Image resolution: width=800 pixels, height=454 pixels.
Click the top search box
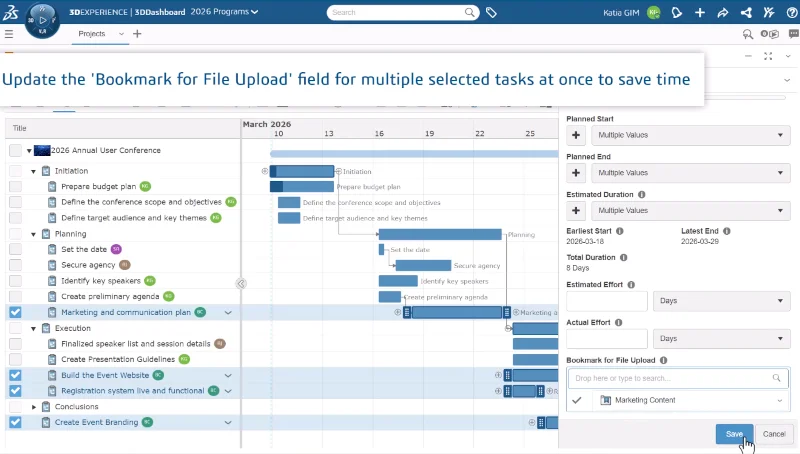coord(403,12)
